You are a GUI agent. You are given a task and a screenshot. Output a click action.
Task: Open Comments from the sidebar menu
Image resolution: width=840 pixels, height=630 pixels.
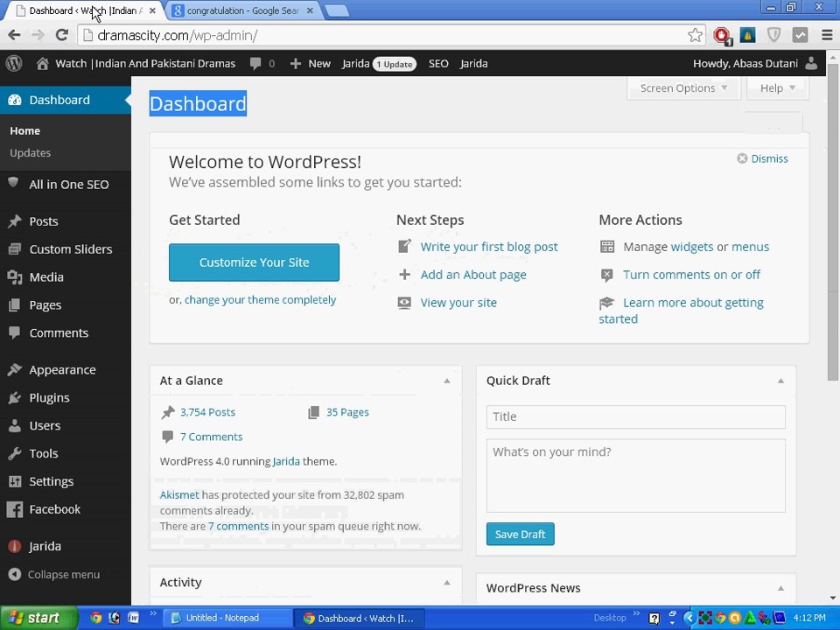(x=66, y=332)
